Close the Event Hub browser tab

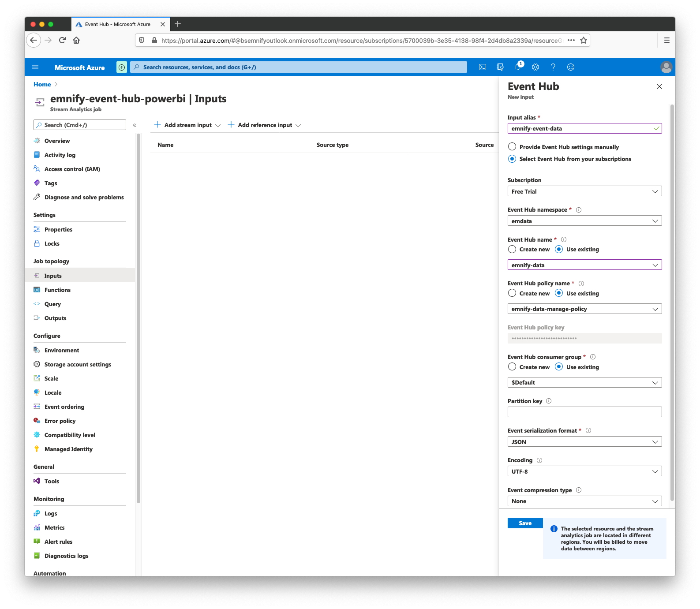pyautogui.click(x=163, y=24)
